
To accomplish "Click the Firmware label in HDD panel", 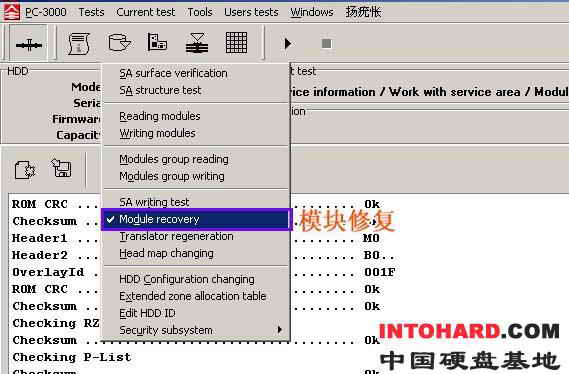I will pos(76,119).
